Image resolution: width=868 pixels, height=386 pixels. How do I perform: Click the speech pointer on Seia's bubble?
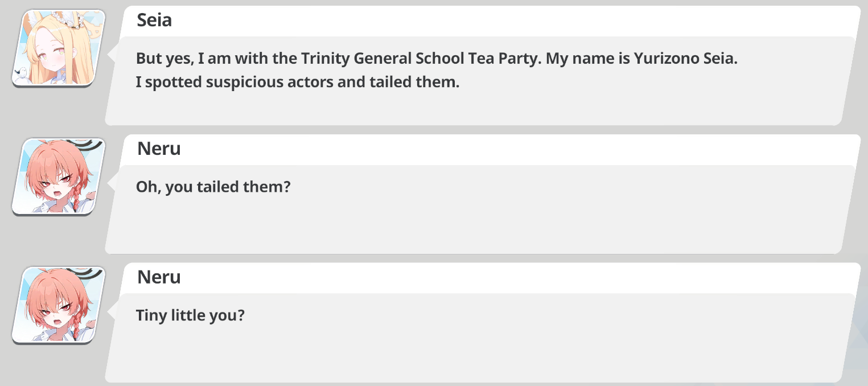click(x=113, y=54)
